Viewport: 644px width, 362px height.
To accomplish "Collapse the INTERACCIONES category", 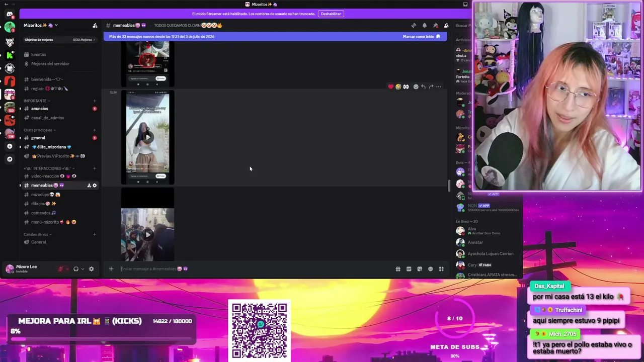I will pyautogui.click(x=48, y=168).
